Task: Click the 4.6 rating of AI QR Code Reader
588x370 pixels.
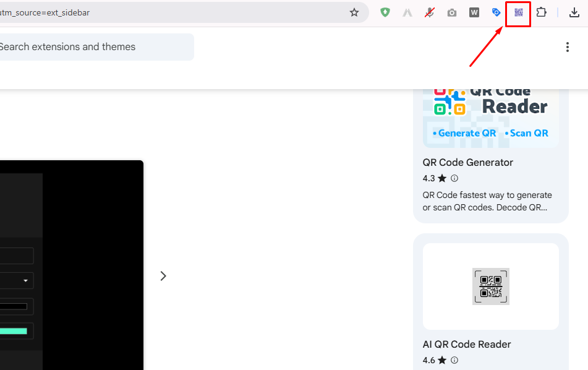Action: [x=428, y=360]
